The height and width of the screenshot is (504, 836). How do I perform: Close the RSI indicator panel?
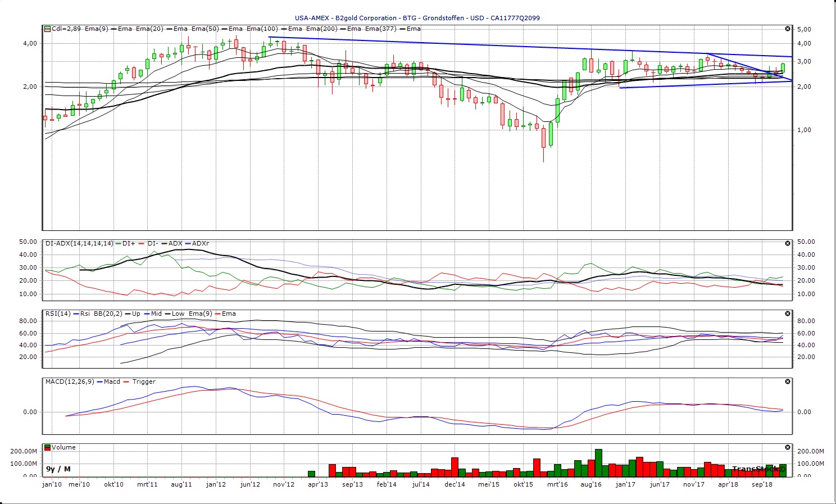(x=788, y=314)
